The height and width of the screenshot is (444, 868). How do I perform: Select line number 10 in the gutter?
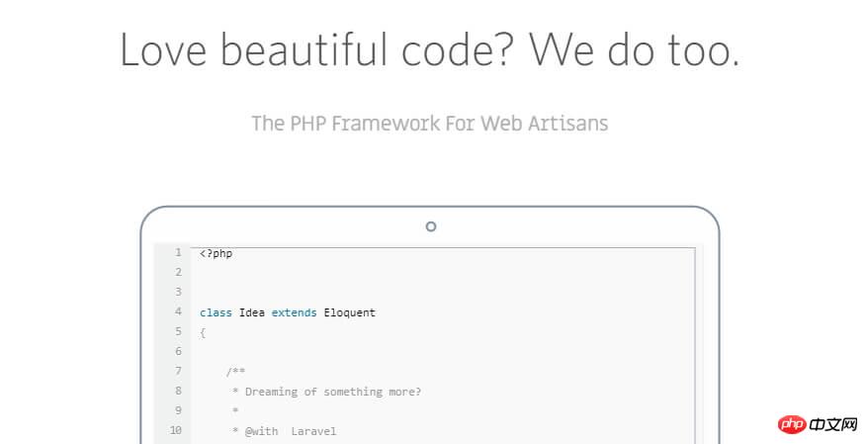coord(176,430)
